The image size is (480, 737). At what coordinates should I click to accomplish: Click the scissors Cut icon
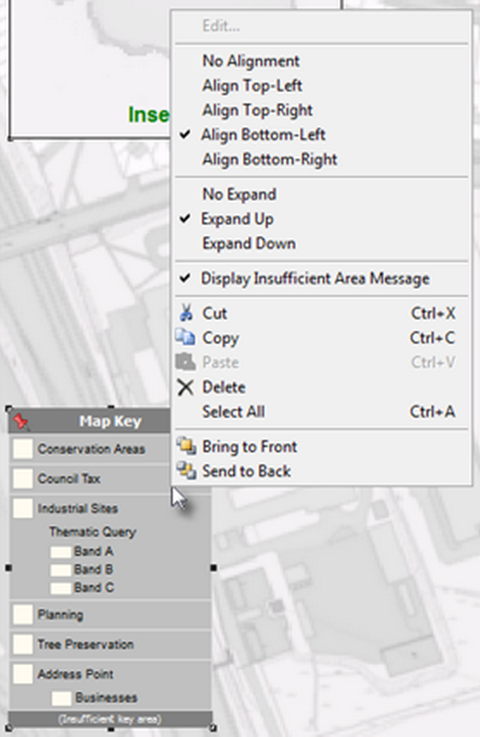[186, 313]
